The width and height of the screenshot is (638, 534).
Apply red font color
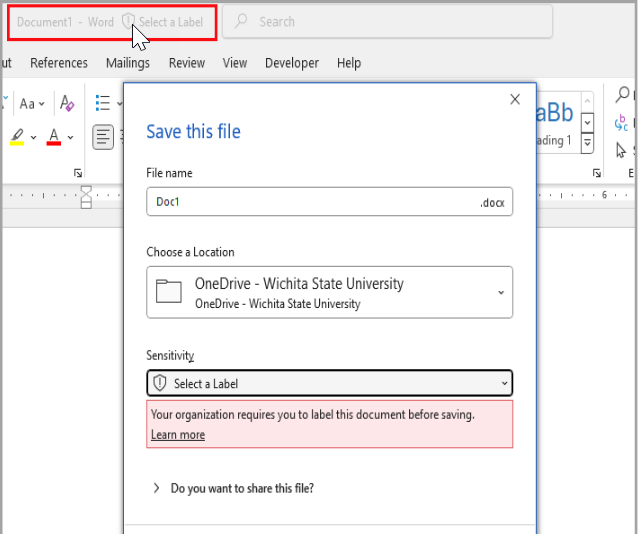54,137
